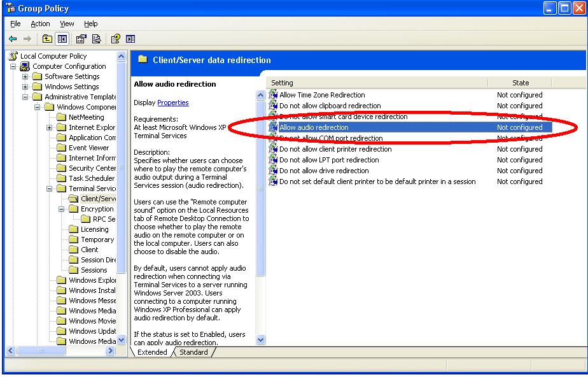Click the description pane vertical scroll thumb
Screen dimensions: 588x377
pos(261,188)
